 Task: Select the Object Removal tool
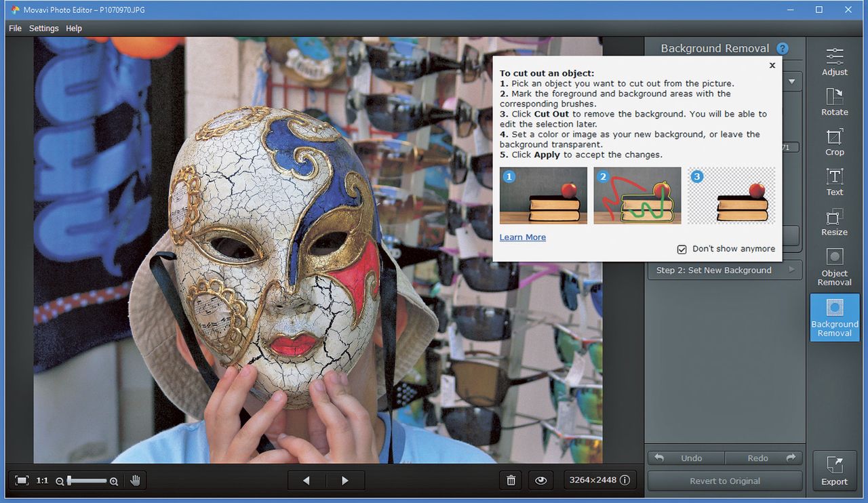point(834,266)
